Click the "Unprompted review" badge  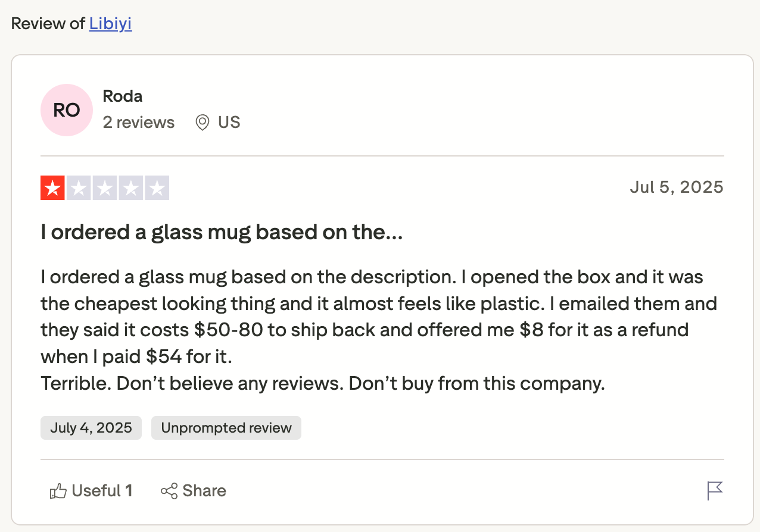tap(226, 428)
